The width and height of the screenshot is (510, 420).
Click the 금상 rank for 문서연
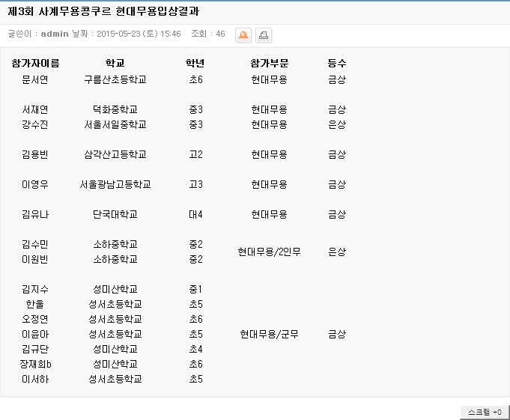tap(337, 79)
